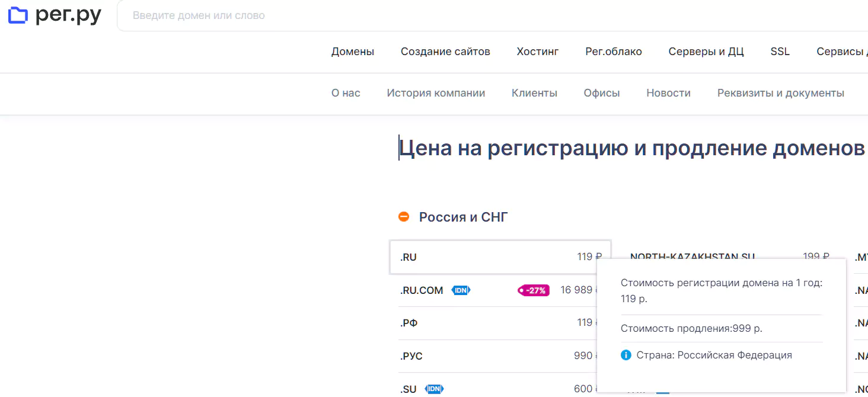Click the IDN badge beside .SU
Viewport: 868px width, 397px height.
pyautogui.click(x=435, y=389)
